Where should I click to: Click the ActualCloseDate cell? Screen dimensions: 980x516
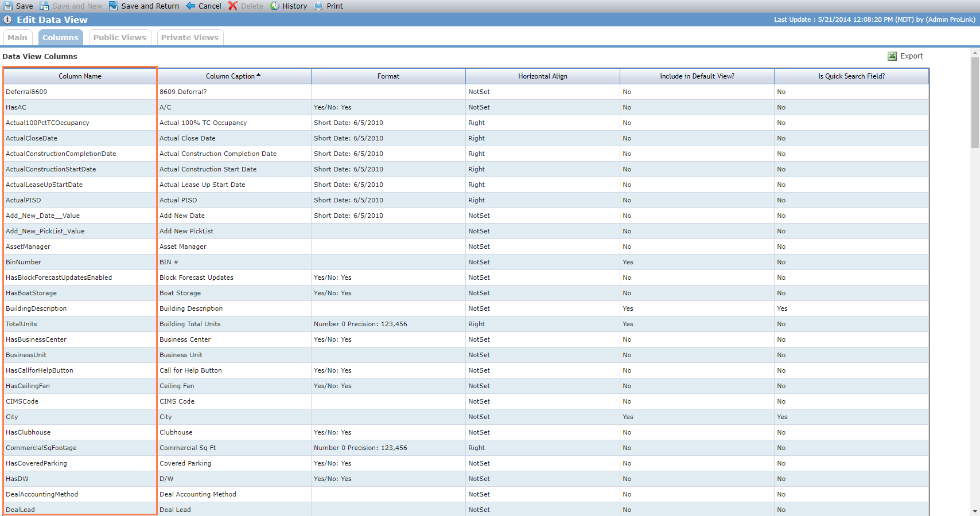80,138
